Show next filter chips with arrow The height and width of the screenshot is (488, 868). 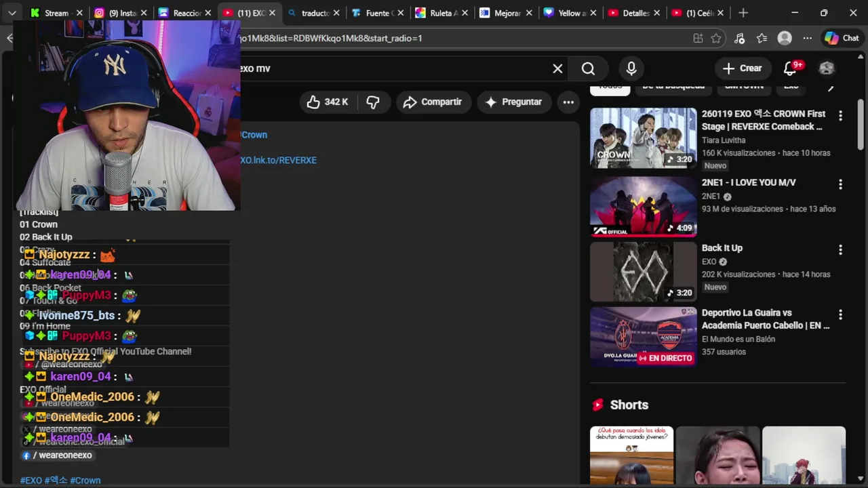pos(831,87)
